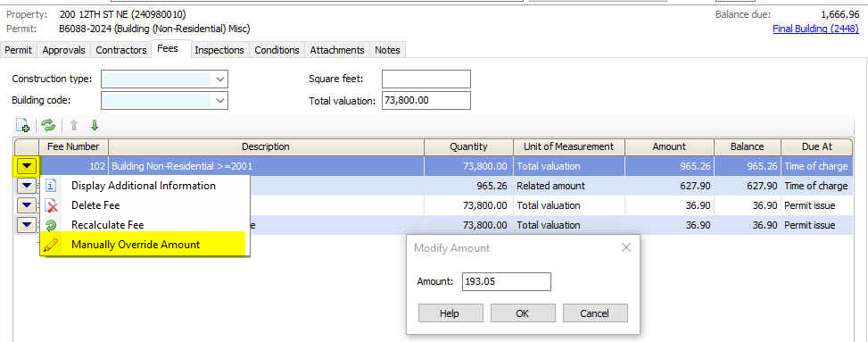
Task: Select the Fees tab
Action: (x=168, y=49)
